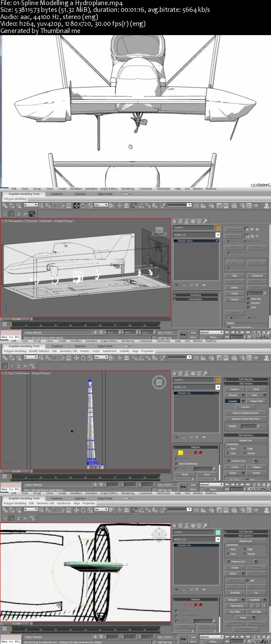
Task: Open Chamfer settings box beside Chamfer button
Action: pyautogui.click(x=243, y=401)
